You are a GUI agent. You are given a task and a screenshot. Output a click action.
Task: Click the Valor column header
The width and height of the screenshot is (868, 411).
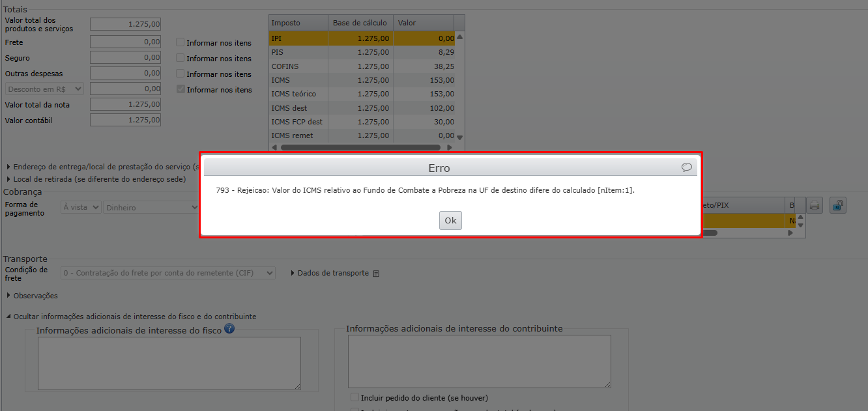tap(424, 23)
